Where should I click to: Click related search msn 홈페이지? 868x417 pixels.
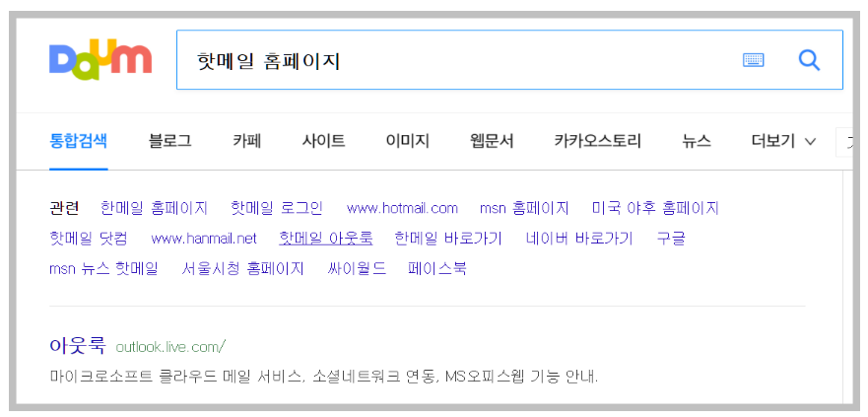click(x=524, y=208)
